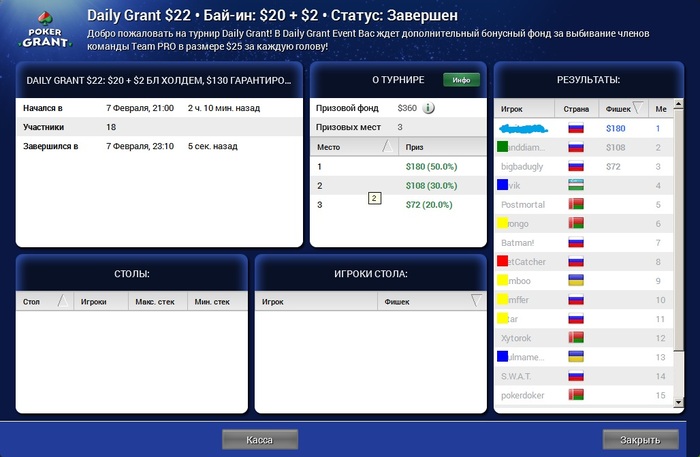Click the Игроки column header in tables
Screen dimensions: 700x457
pos(93,302)
